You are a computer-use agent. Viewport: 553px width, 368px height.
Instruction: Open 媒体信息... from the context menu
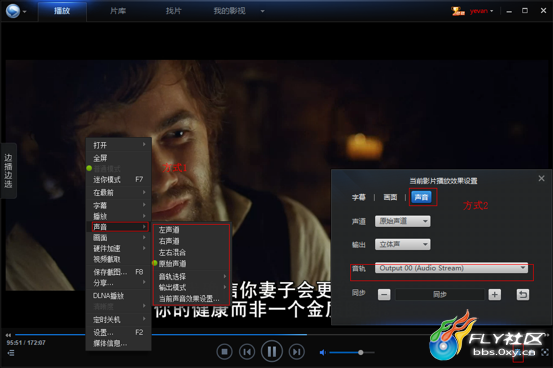pos(119,343)
